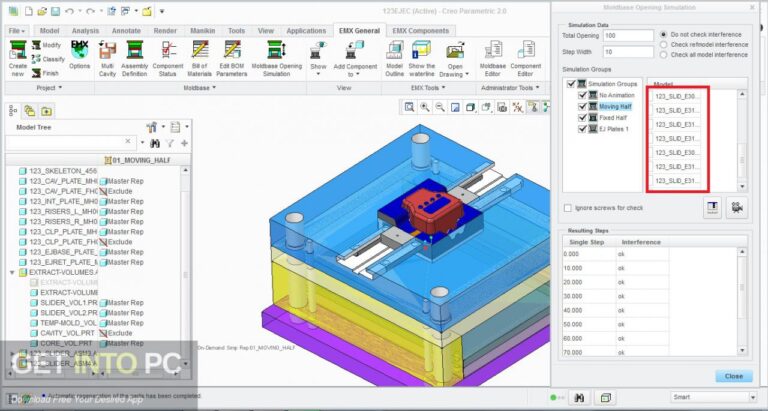Click the Refit view icon in graphics toolbar
This screenshot has height=411, width=768.
[409, 107]
